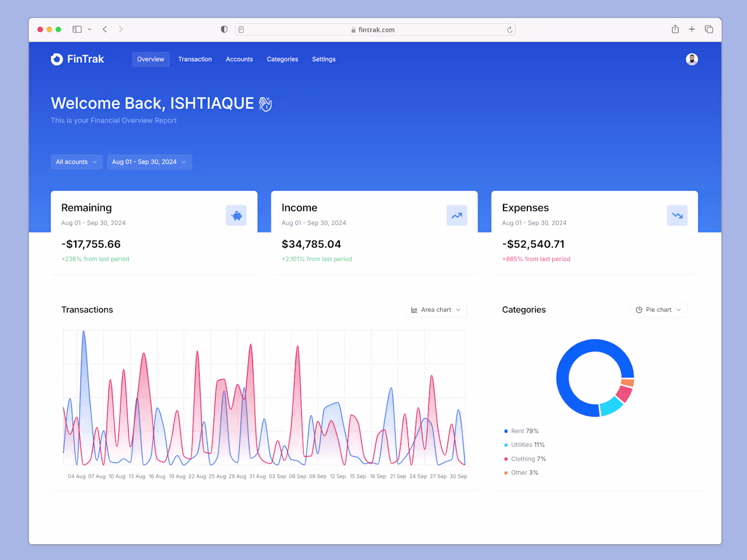Click the downward trend icon in Expenses card
747x560 pixels.
click(677, 216)
